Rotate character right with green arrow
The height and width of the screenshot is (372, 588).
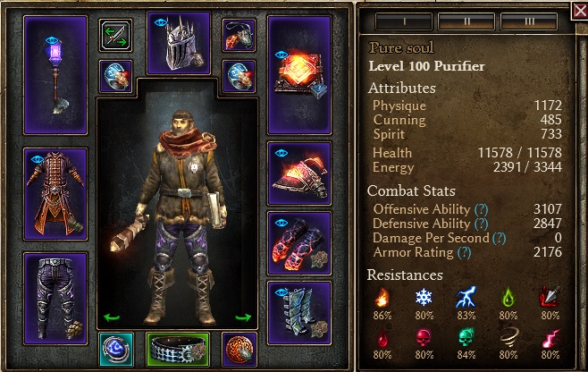tap(243, 318)
